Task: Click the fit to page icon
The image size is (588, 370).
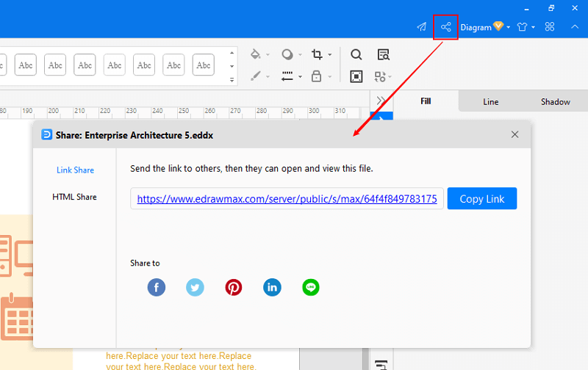Action: (356, 76)
